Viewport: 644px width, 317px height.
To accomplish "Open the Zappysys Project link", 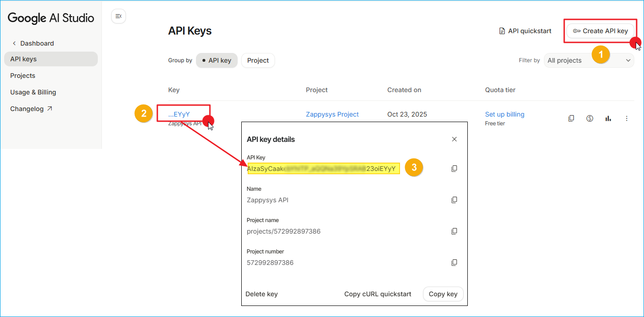I will pyautogui.click(x=332, y=114).
